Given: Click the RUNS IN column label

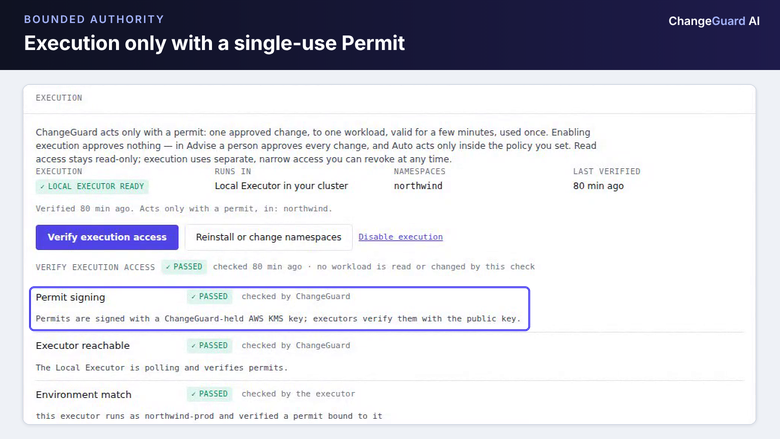Looking at the screenshot, I should pyautogui.click(x=233, y=172).
